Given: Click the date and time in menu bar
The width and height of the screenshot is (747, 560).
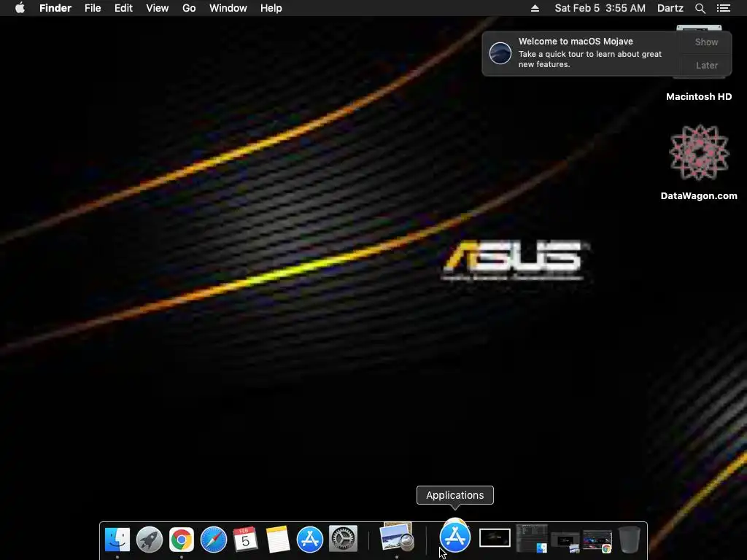Looking at the screenshot, I should coord(600,8).
